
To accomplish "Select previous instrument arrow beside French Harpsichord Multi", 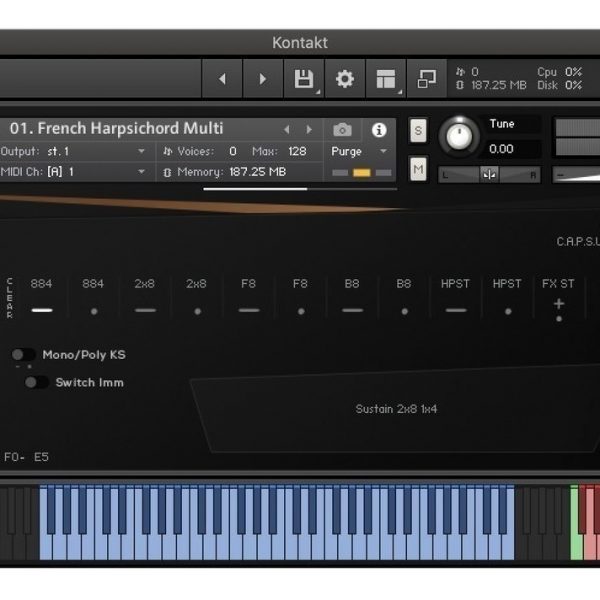I will pos(287,130).
